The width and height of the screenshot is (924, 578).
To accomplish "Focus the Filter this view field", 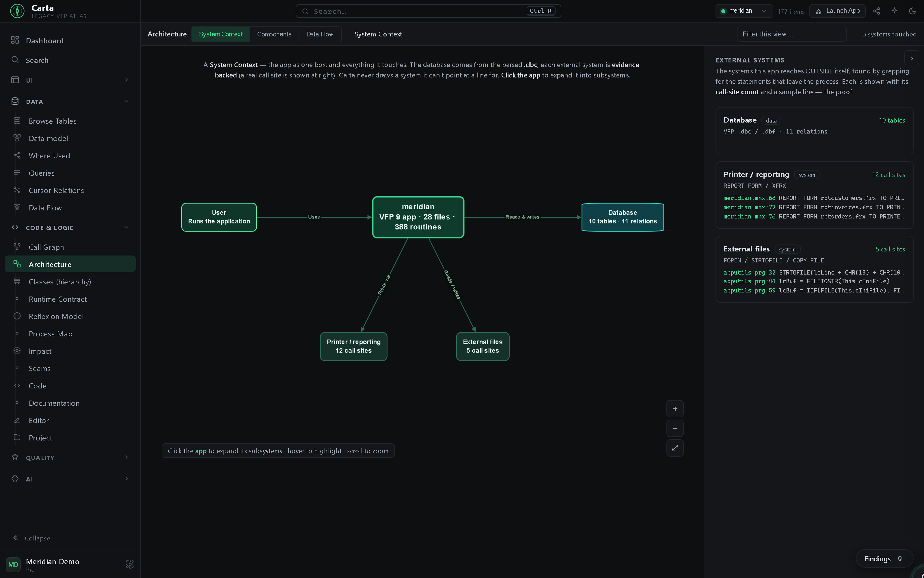I will 791,34.
